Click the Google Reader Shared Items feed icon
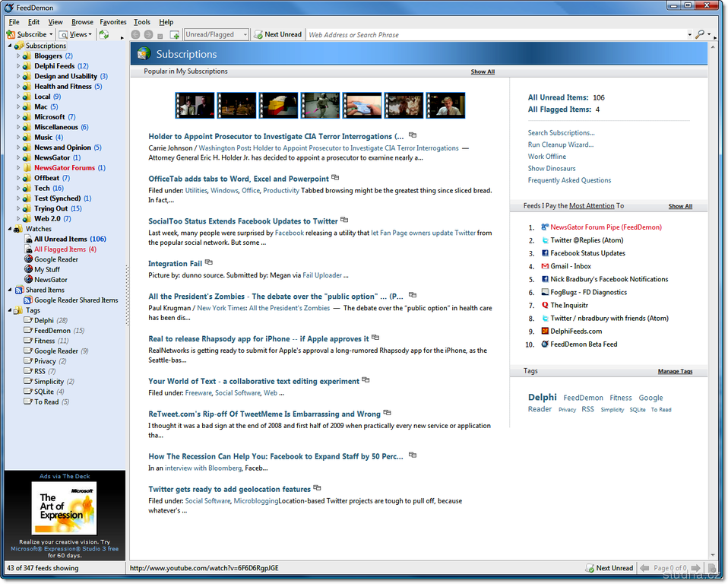Screen dimensions: 728x584 coord(28,300)
